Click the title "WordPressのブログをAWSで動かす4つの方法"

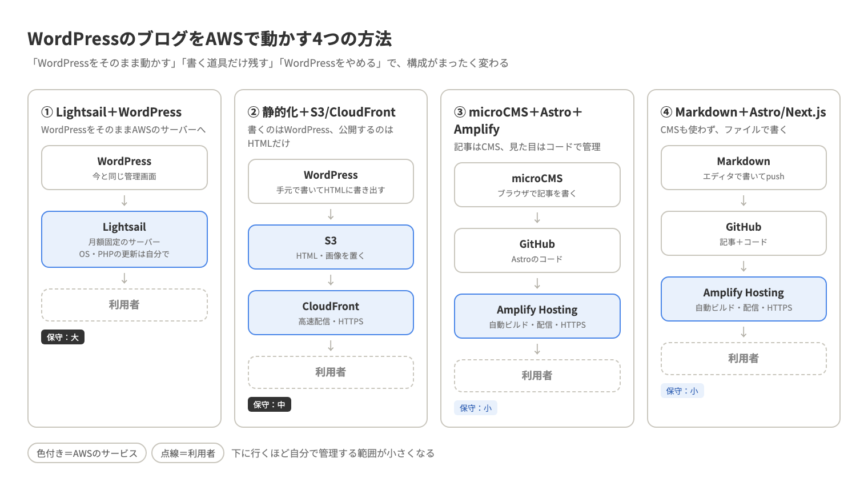coord(210,39)
